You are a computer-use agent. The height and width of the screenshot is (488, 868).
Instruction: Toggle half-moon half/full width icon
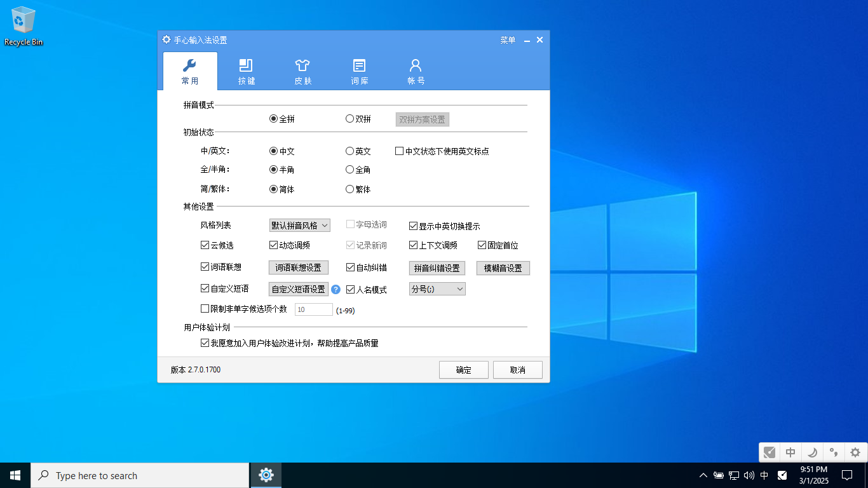point(812,452)
